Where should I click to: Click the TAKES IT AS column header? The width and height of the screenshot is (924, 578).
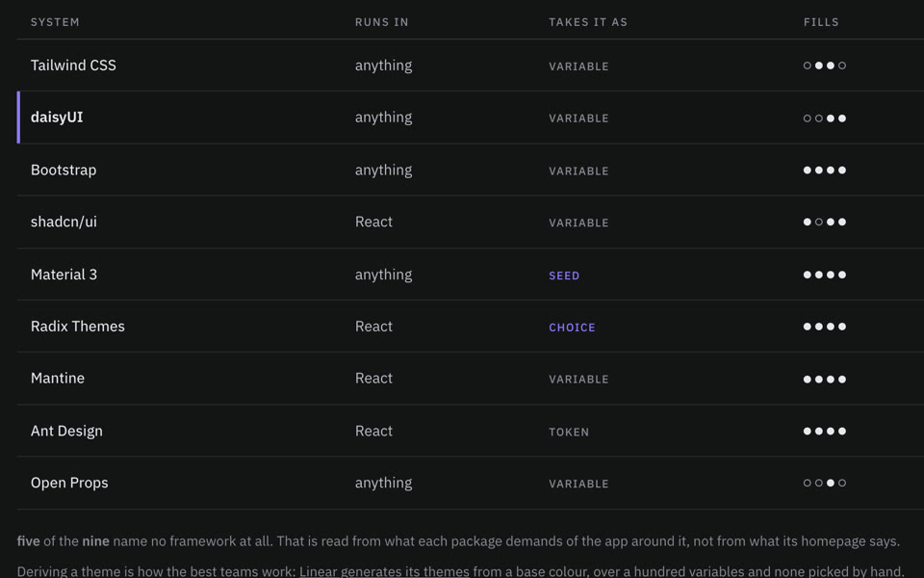[x=588, y=22]
